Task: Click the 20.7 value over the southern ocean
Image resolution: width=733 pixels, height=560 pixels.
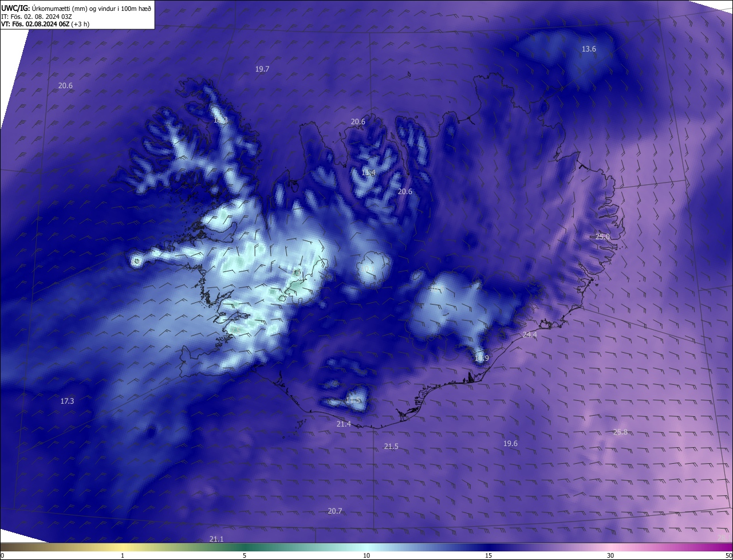Action: [x=335, y=511]
